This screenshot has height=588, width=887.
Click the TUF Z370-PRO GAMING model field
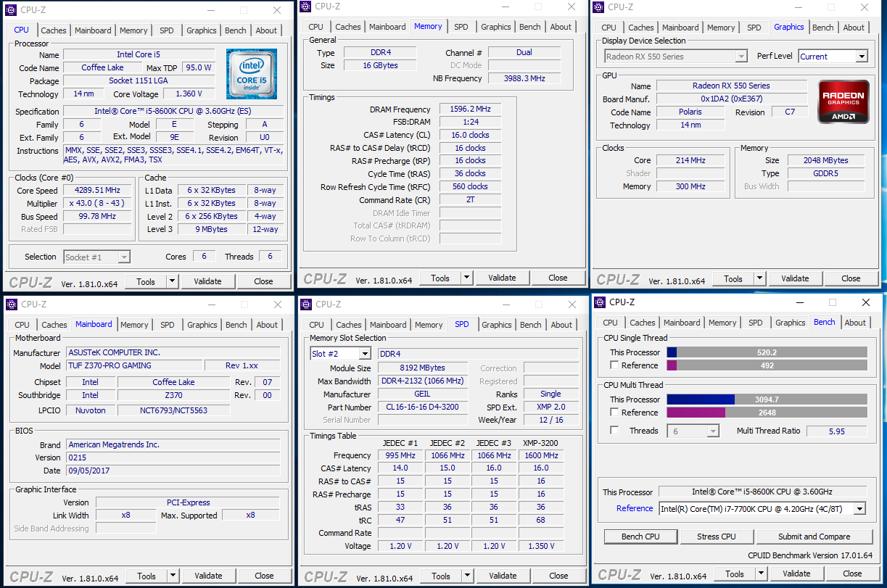[134, 365]
